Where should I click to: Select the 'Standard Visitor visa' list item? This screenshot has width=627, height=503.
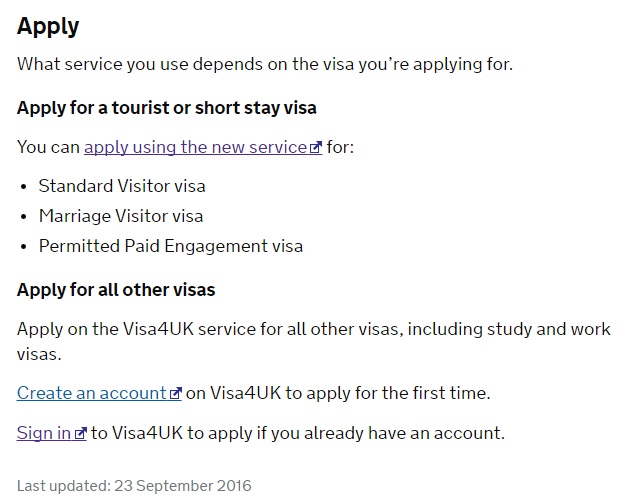point(122,186)
